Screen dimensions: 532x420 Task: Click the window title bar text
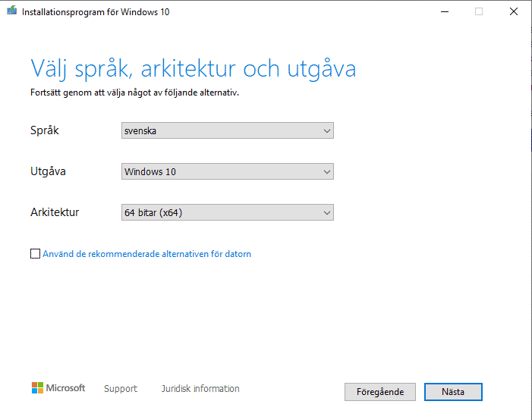click(x=96, y=11)
